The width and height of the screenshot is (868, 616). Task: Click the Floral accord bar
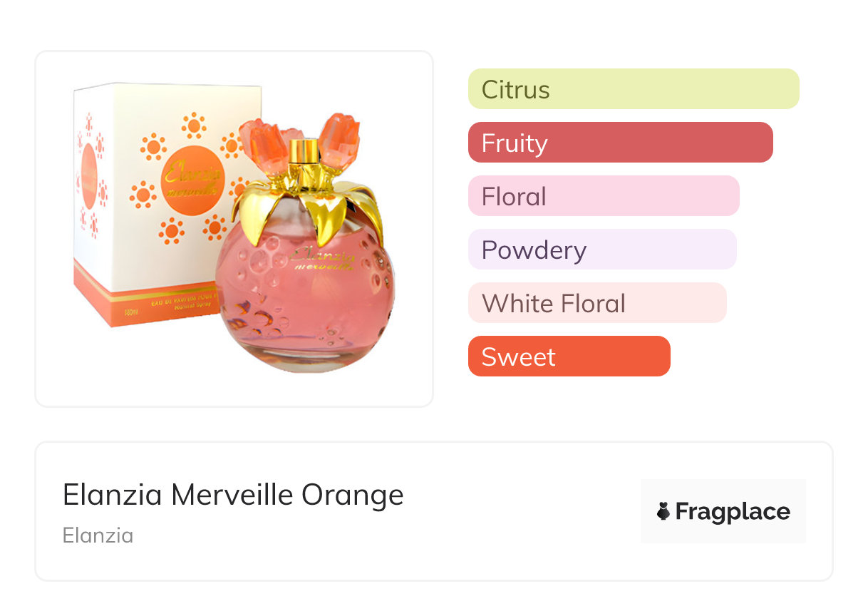tap(603, 196)
